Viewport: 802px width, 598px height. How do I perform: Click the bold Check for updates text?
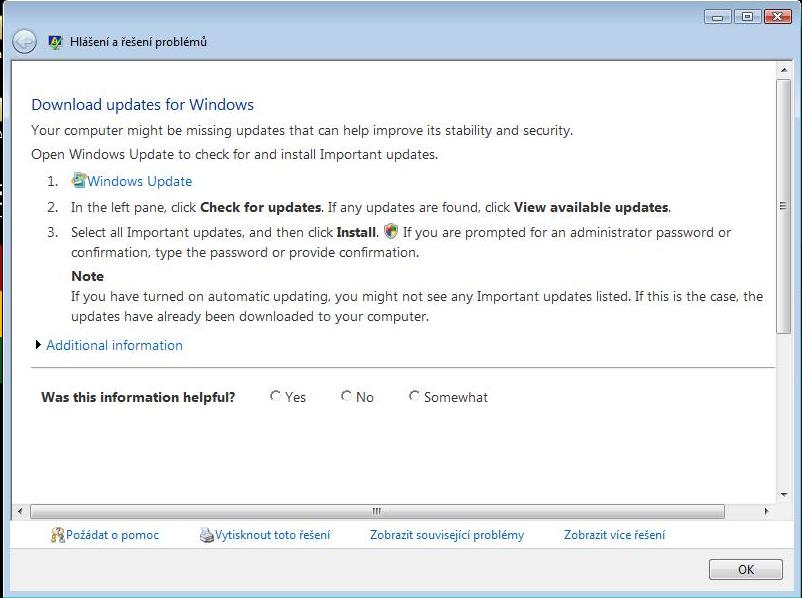pyautogui.click(x=261, y=207)
